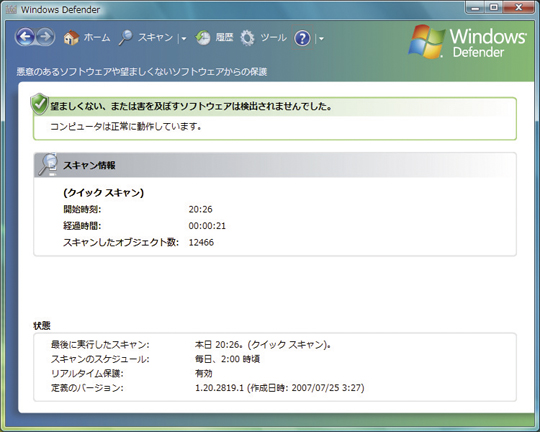Click the 履歴 toolbar label

click(225, 37)
